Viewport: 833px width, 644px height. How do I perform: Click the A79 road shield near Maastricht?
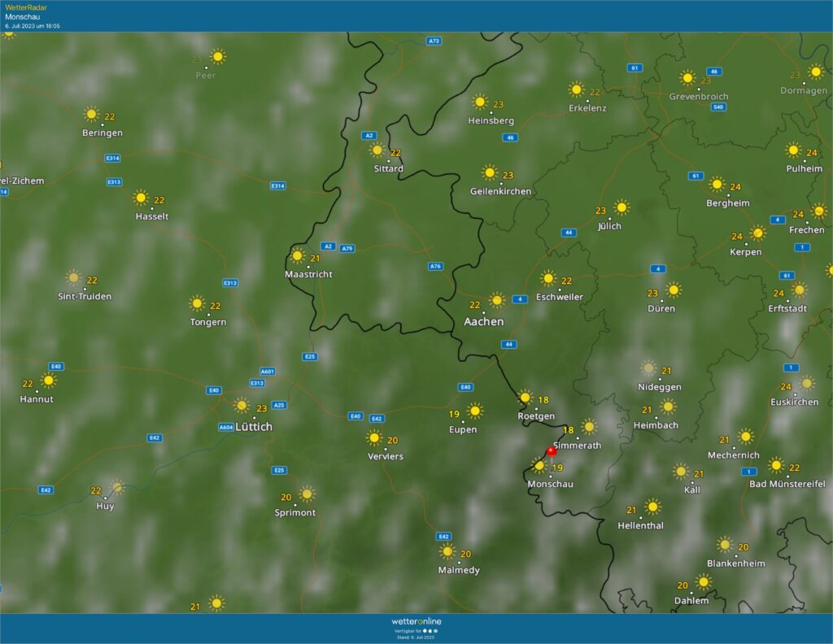coord(347,249)
